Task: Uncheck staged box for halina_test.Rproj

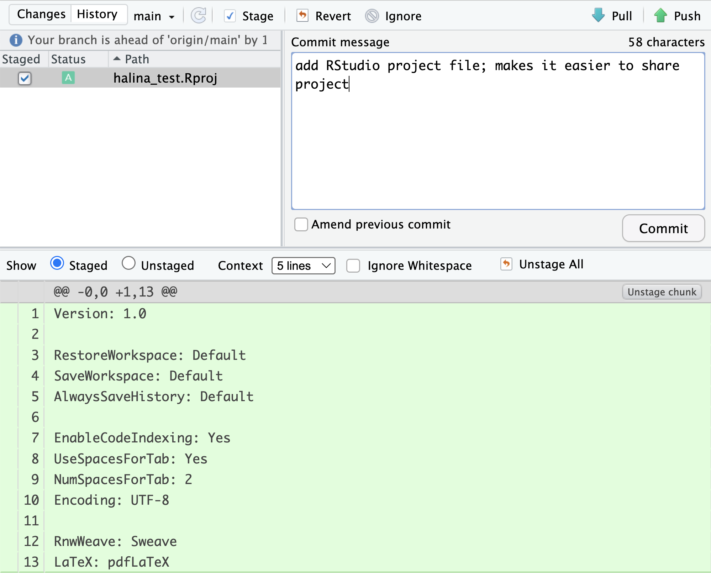Action: (x=25, y=78)
